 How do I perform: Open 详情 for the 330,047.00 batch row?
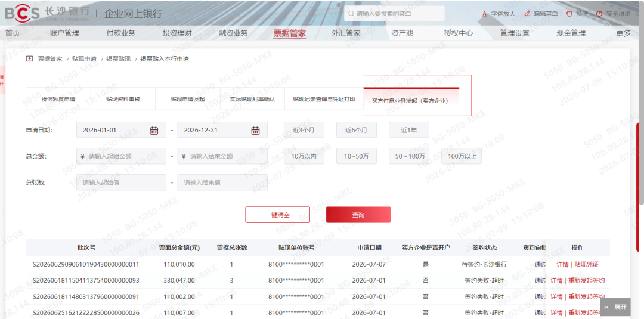pyautogui.click(x=556, y=280)
